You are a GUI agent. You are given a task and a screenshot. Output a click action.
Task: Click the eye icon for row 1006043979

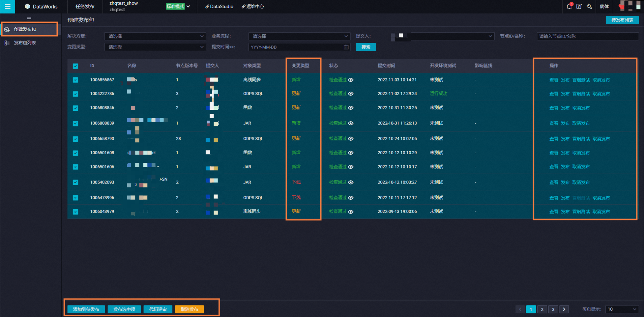click(351, 212)
